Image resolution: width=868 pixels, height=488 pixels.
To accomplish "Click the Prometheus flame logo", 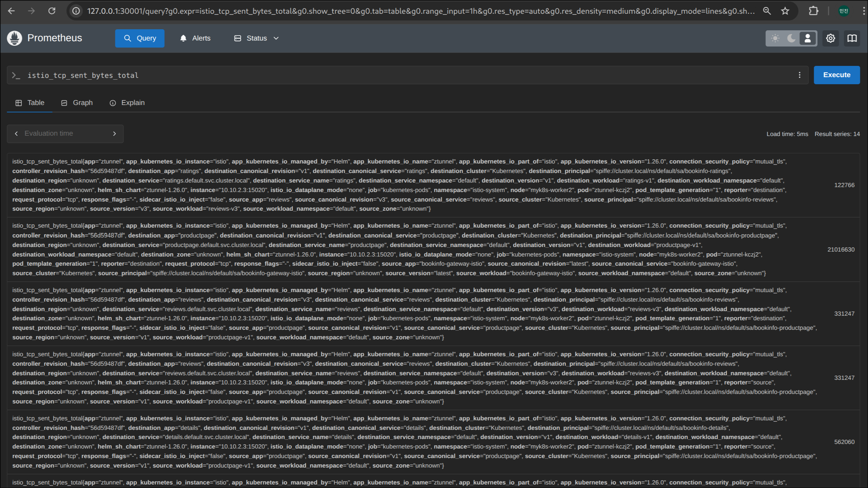I will coord(14,38).
